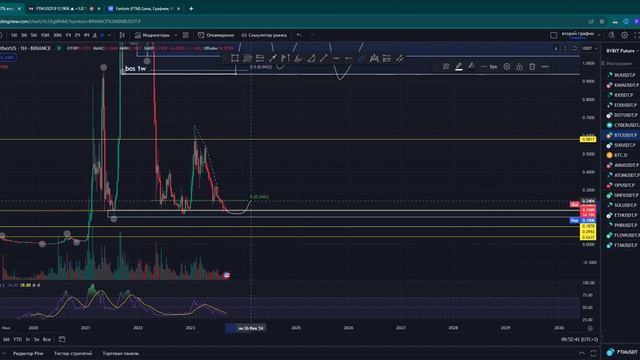Open the line style dropdown
This screenshot has height=360, width=640.
click(x=484, y=67)
